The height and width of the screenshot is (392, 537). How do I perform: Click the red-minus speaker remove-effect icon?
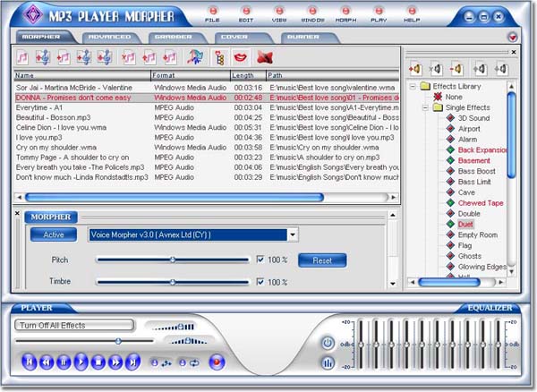[456, 69]
